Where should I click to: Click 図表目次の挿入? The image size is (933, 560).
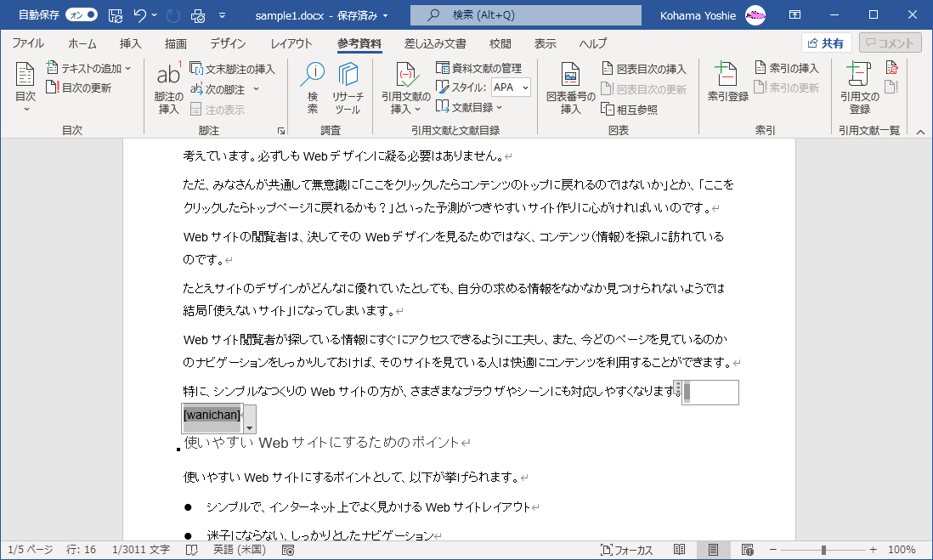point(644,69)
